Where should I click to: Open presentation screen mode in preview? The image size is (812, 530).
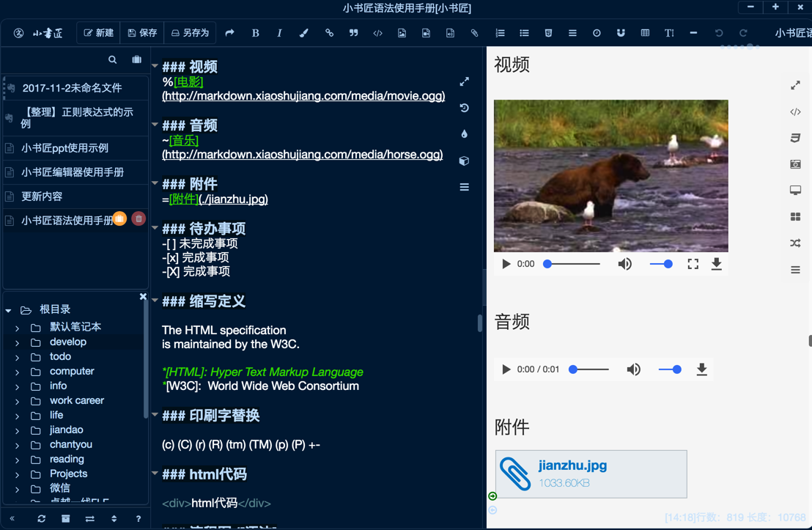(x=795, y=190)
